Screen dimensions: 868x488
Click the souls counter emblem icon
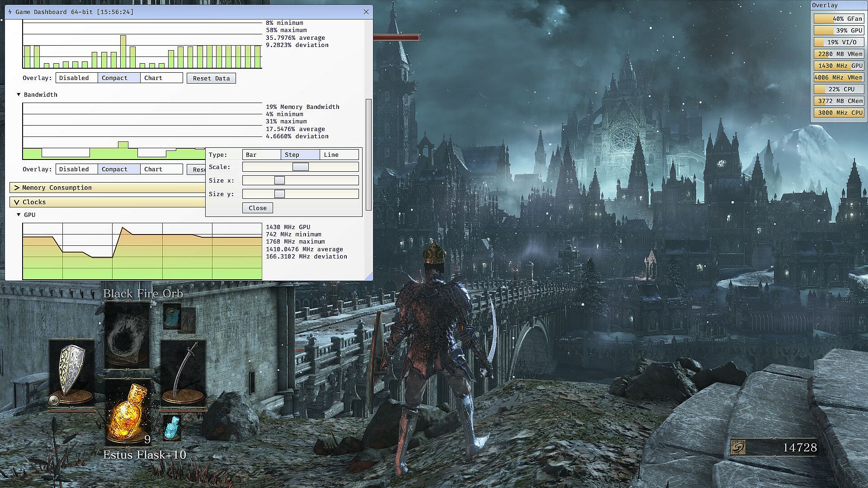[738, 447]
